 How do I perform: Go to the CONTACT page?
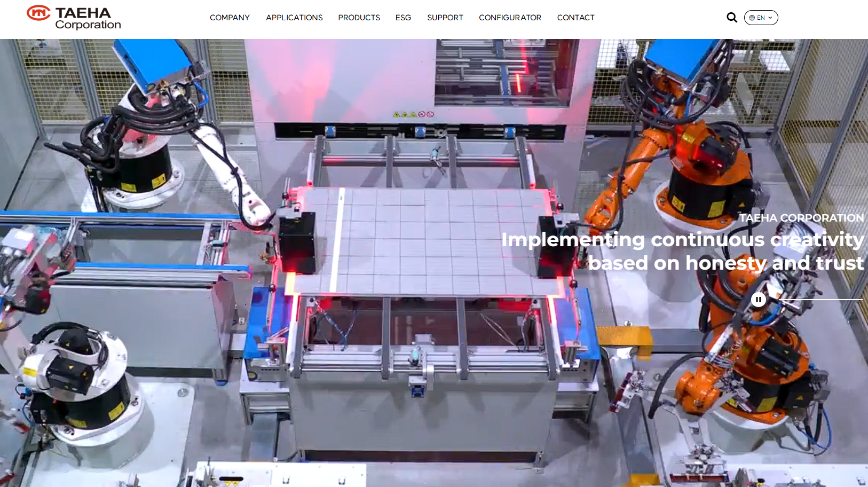click(x=575, y=18)
